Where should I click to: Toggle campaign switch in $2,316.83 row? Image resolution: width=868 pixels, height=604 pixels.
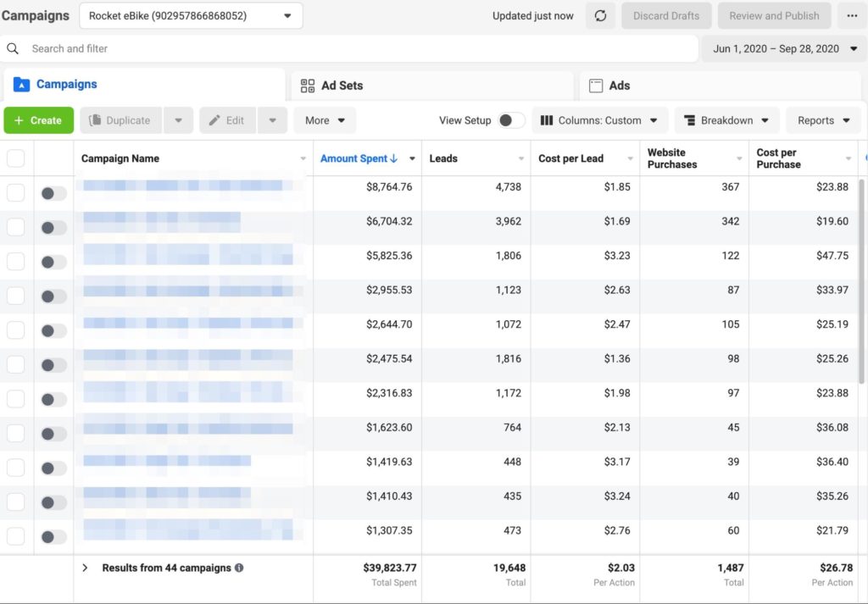point(53,399)
